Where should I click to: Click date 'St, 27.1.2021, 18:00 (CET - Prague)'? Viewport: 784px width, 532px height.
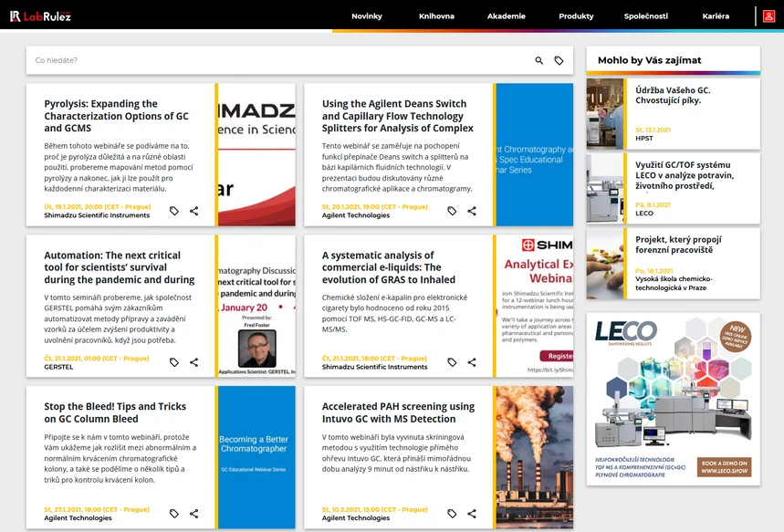tap(97, 509)
